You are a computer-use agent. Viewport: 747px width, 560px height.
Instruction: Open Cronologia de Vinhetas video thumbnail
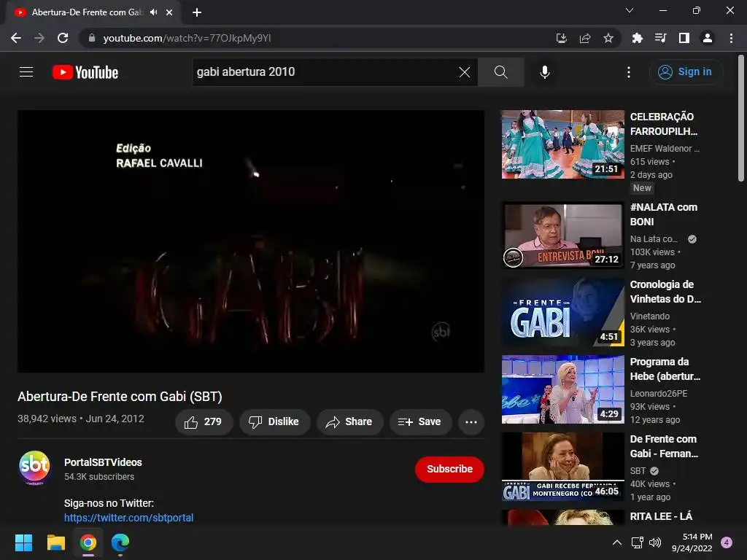[562, 312]
